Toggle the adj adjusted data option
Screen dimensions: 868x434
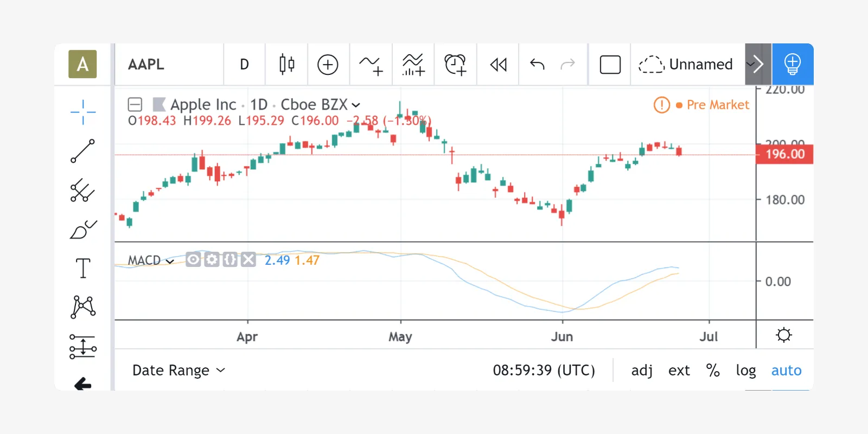pyautogui.click(x=642, y=371)
